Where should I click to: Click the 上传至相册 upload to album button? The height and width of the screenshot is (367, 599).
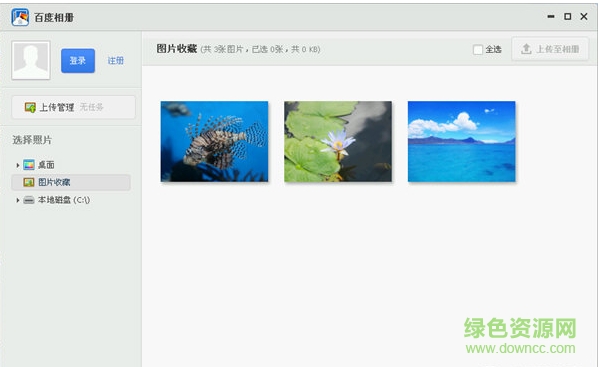tap(550, 49)
